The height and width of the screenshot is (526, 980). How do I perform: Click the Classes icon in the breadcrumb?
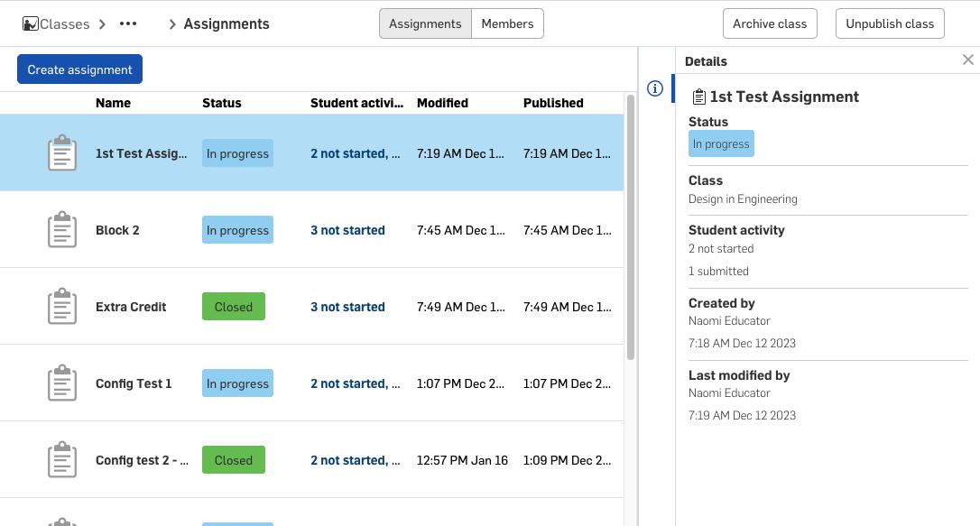pyautogui.click(x=29, y=23)
